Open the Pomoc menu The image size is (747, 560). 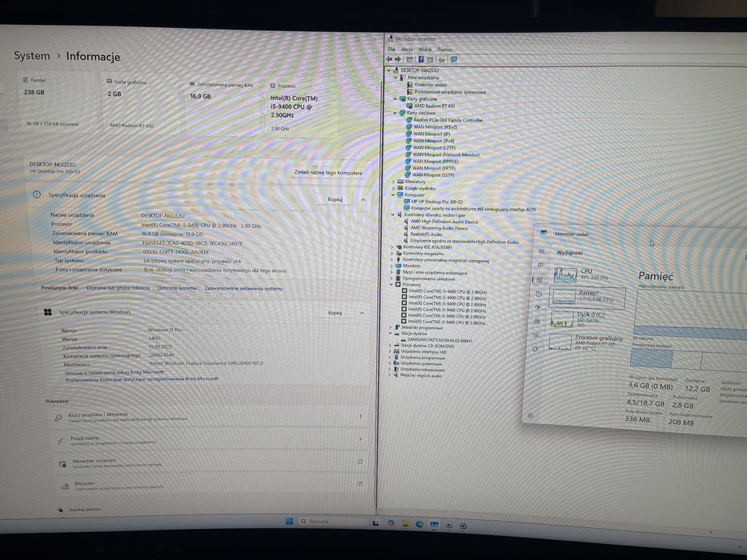444,49
